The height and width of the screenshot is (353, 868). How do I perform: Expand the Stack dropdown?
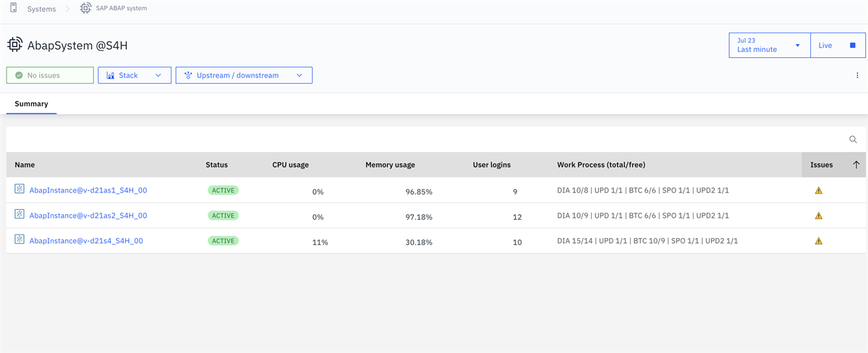coord(135,75)
